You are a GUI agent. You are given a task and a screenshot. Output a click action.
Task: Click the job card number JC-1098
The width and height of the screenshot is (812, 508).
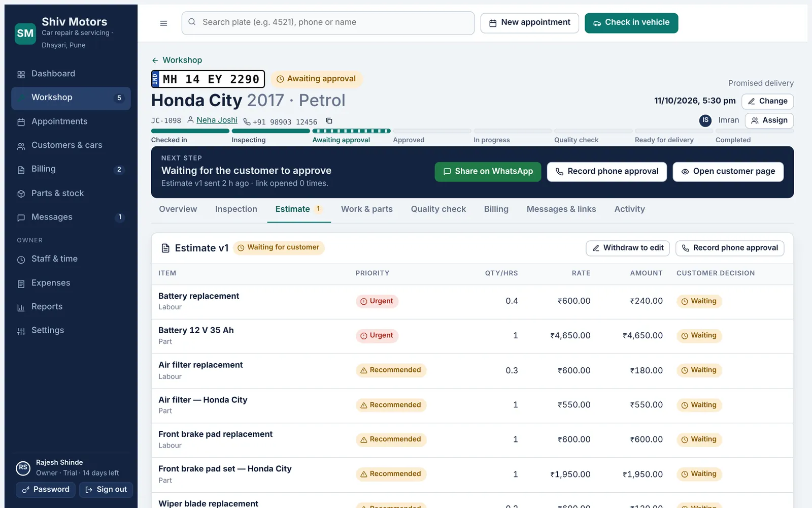166,121
